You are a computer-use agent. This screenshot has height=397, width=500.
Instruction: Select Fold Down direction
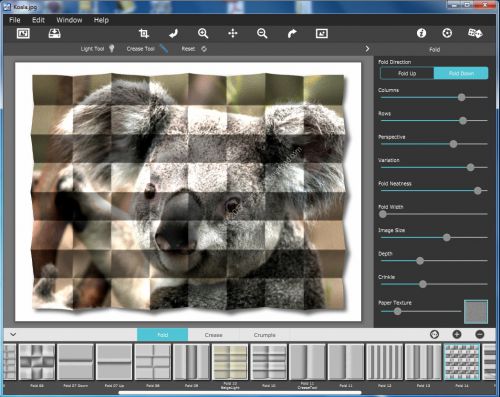coord(461,73)
